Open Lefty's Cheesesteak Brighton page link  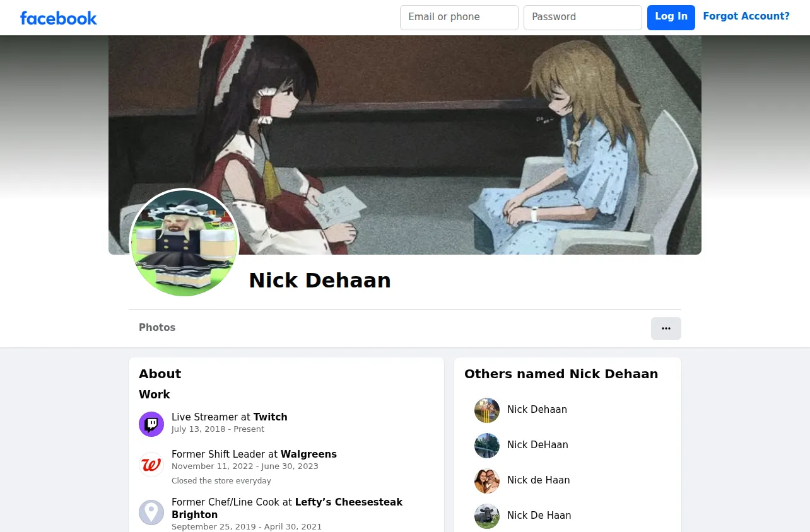(x=287, y=509)
